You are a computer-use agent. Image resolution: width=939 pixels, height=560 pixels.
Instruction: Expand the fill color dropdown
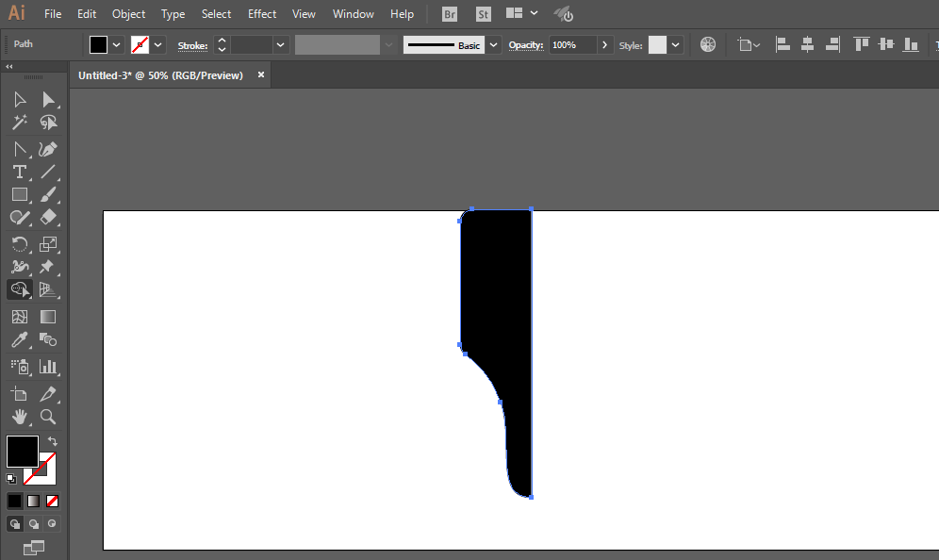(x=117, y=45)
